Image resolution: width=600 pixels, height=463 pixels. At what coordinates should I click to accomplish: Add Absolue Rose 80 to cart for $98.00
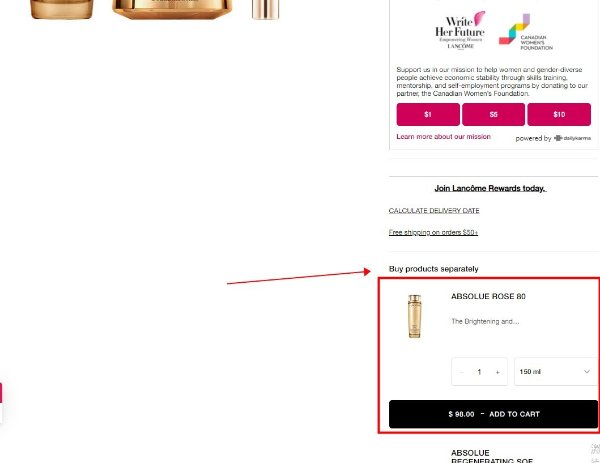click(x=493, y=414)
